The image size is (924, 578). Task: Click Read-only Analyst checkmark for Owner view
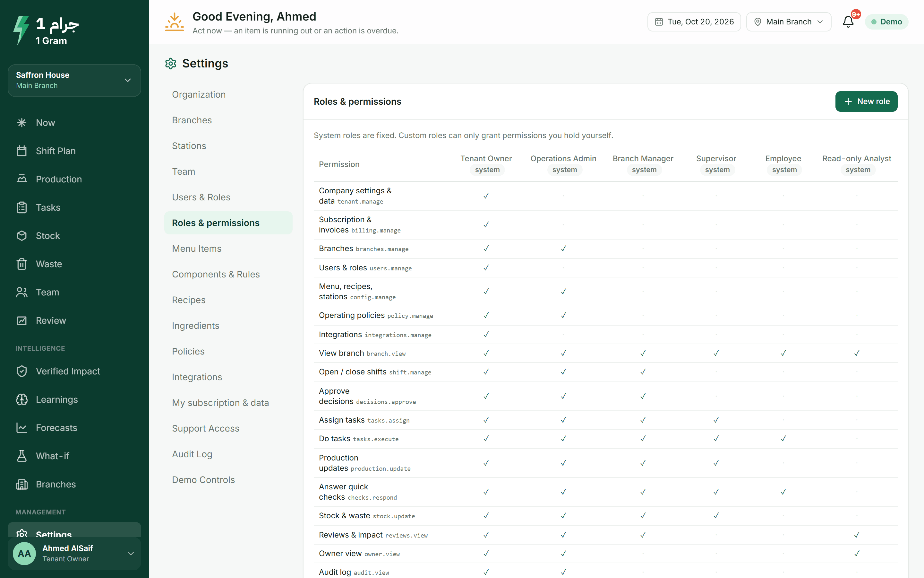click(856, 553)
